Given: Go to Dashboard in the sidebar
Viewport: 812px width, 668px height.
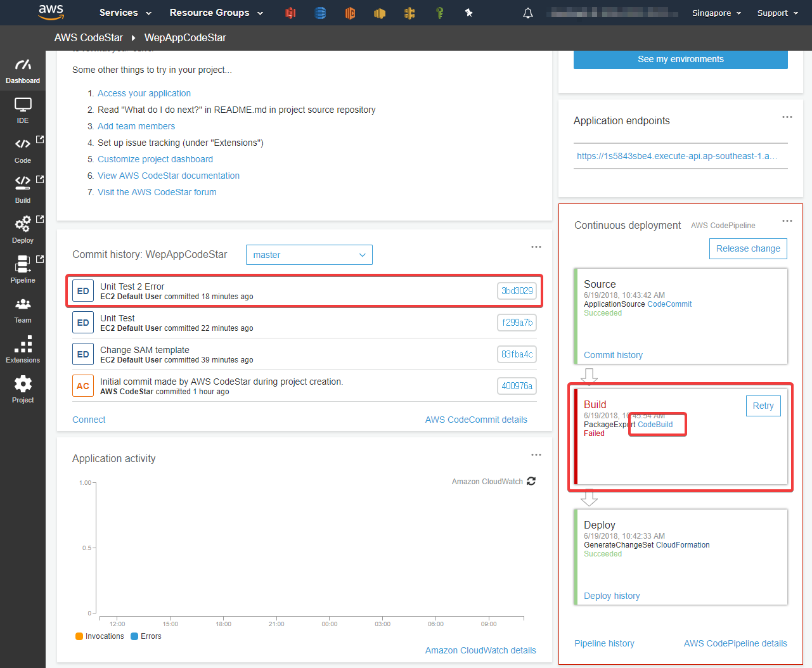Looking at the screenshot, I should click(x=23, y=71).
